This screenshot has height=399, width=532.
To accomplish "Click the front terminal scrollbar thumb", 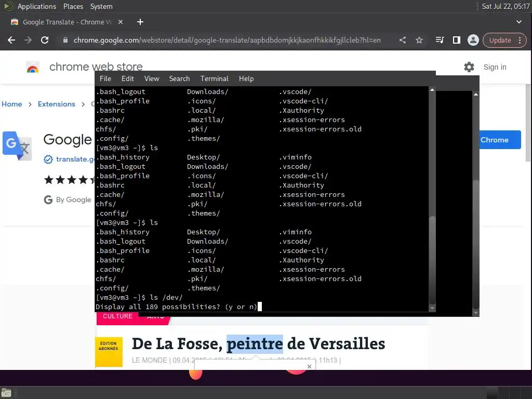I will click(432, 260).
